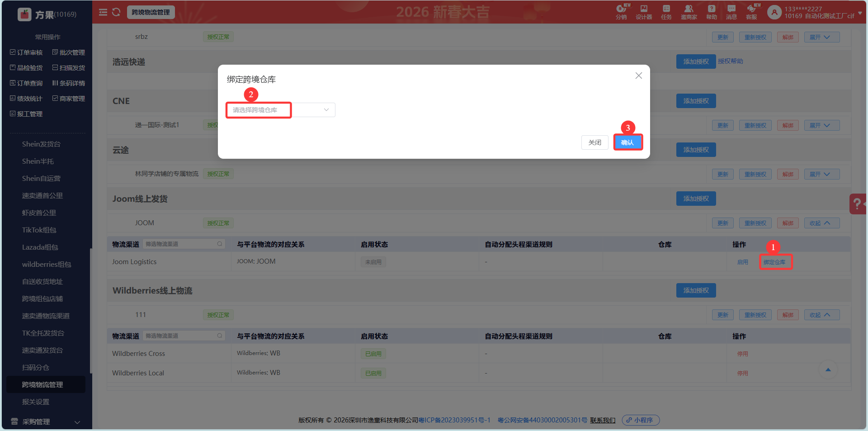Open the 帮助 icon in header
The width and height of the screenshot is (868, 431).
point(712,12)
